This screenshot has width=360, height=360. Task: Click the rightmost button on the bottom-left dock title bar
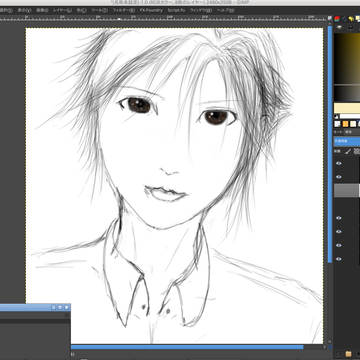[67, 307]
